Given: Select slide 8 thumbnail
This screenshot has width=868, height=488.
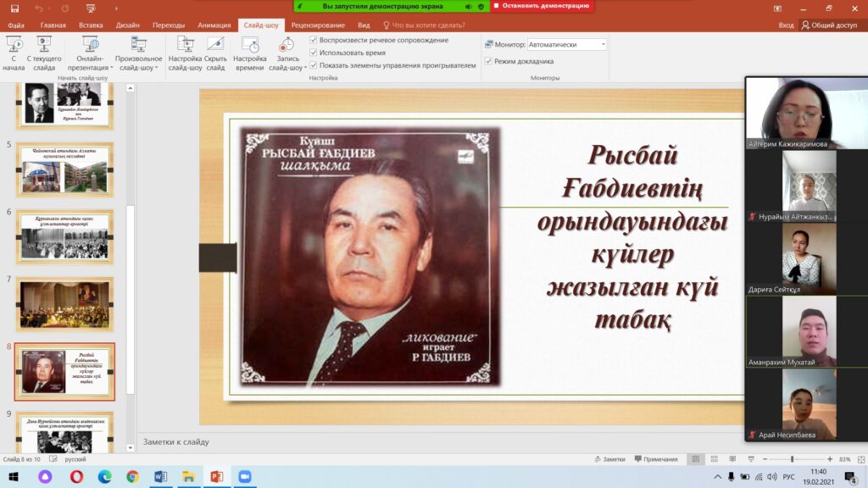Looking at the screenshot, I should pos(64,372).
